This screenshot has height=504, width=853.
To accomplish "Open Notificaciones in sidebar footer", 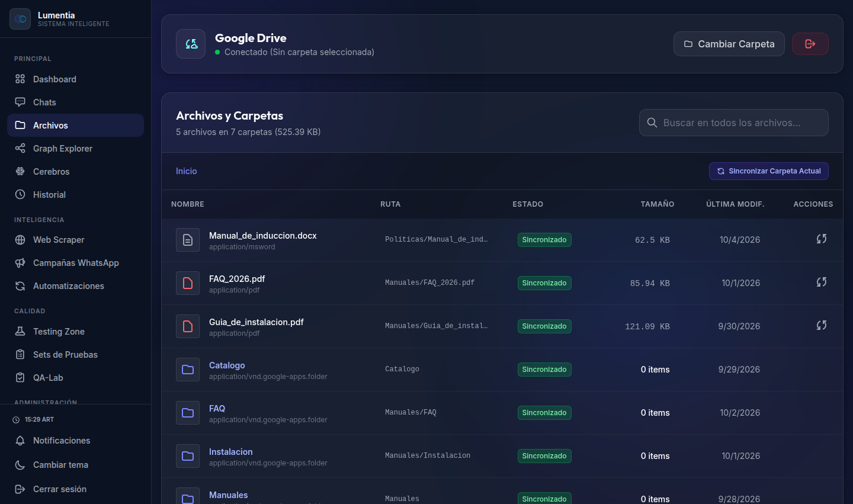I will (75, 441).
